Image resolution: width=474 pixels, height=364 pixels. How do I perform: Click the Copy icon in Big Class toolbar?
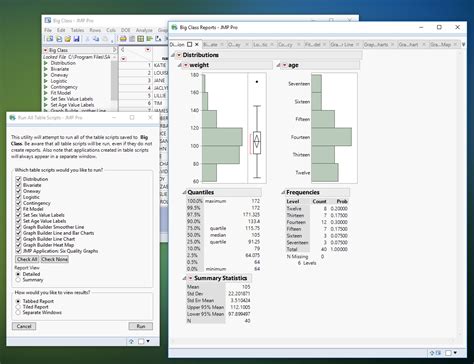96,39
